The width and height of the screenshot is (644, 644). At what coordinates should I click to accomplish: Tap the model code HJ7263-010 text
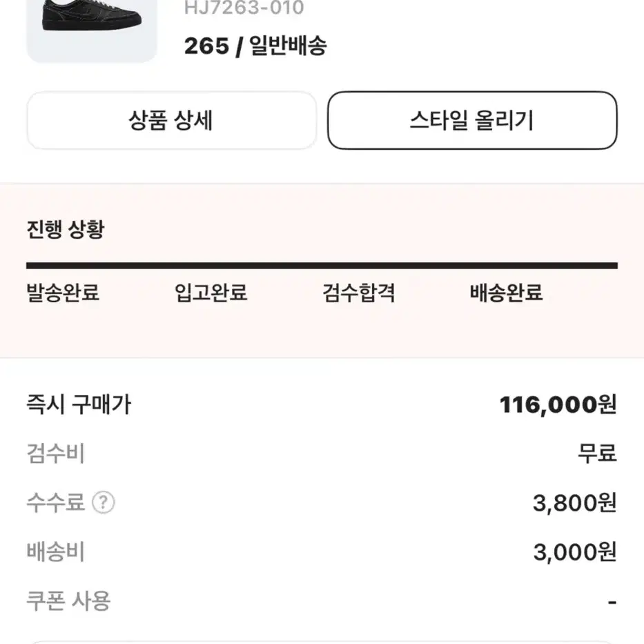coord(244,8)
